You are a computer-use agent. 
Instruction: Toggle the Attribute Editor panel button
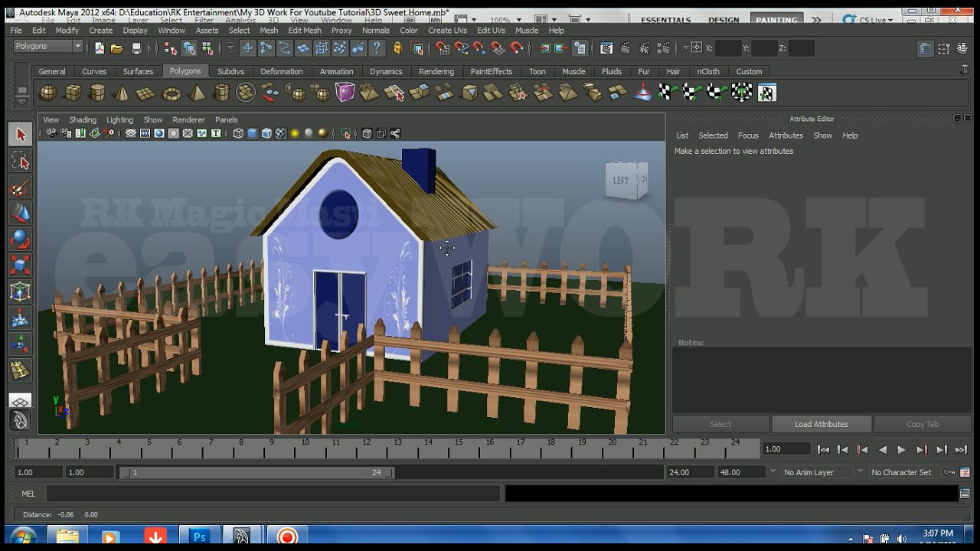pos(925,48)
